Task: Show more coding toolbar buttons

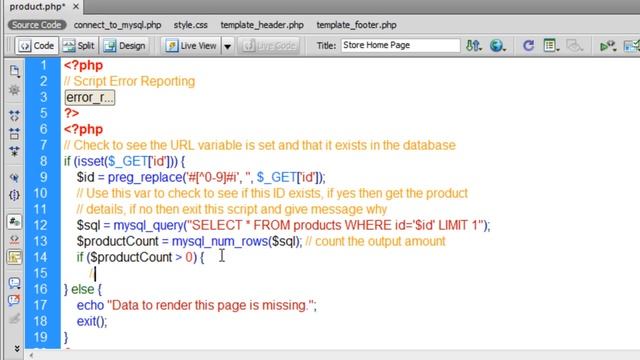Action: tap(17, 349)
